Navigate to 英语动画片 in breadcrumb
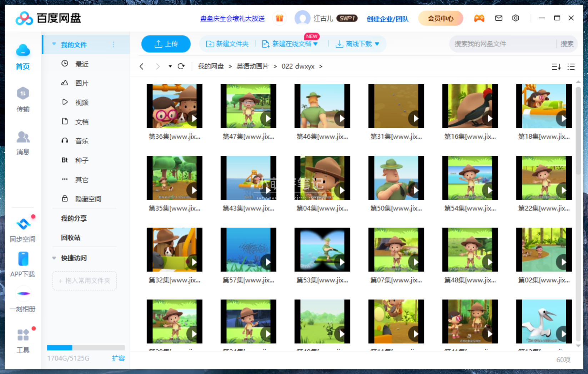588x374 pixels. coord(252,66)
